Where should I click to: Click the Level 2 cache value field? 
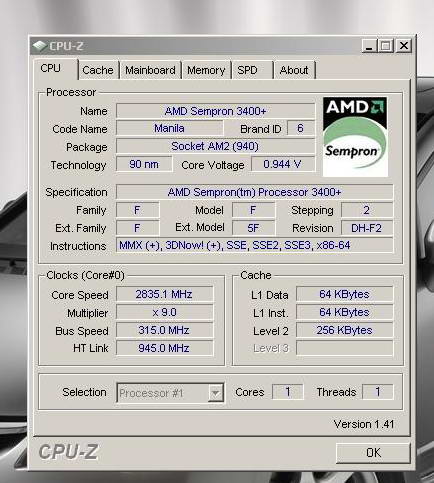(x=345, y=330)
